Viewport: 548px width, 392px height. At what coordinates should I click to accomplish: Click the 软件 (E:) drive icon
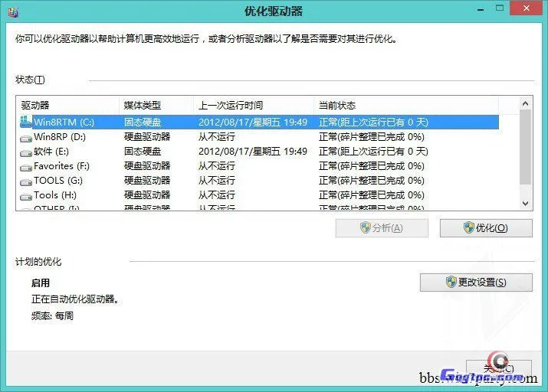[x=26, y=153]
